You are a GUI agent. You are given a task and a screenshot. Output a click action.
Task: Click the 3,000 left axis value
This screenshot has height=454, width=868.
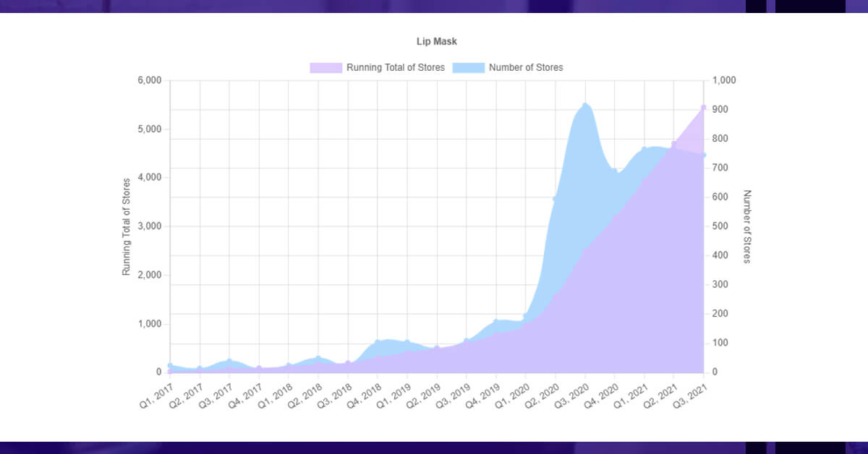point(150,226)
